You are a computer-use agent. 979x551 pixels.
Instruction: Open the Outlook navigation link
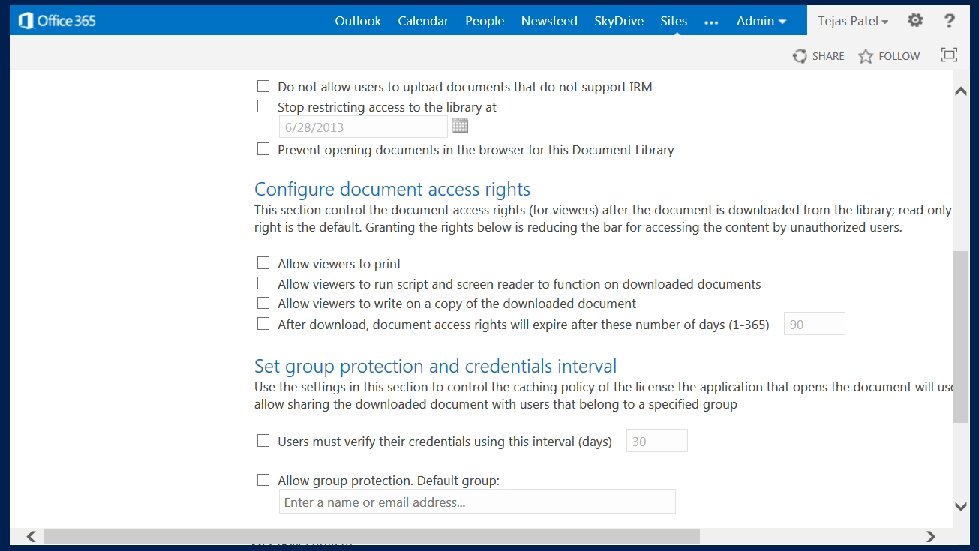coord(358,21)
